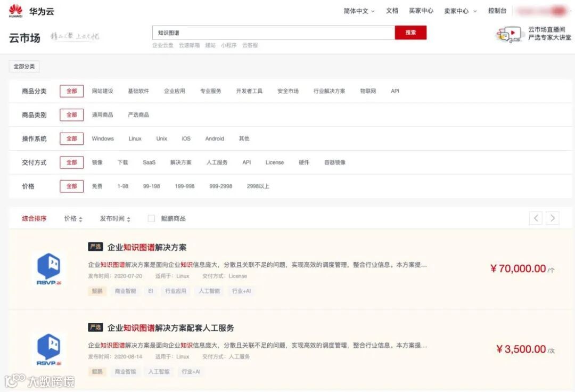
Task: Filter 商品分类 by 安全市场
Action: pos(288,91)
